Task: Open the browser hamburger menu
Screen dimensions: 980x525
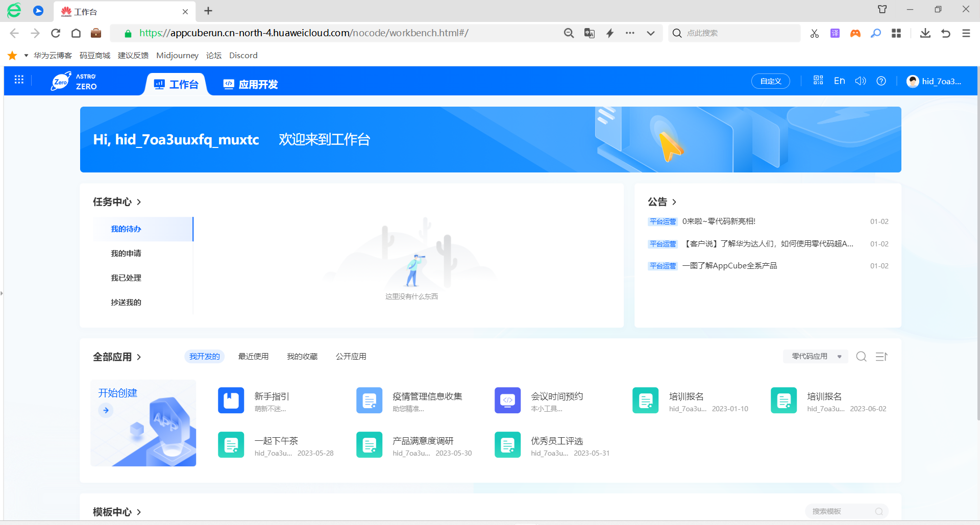Action: [x=966, y=33]
